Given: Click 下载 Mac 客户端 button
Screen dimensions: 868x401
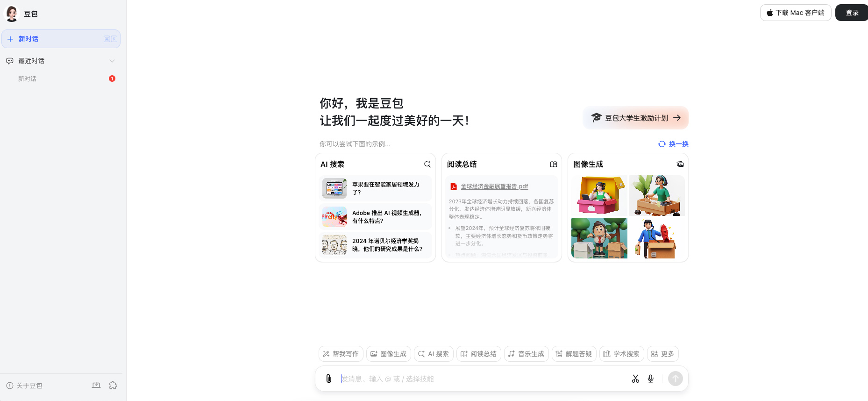Looking at the screenshot, I should click(x=796, y=13).
